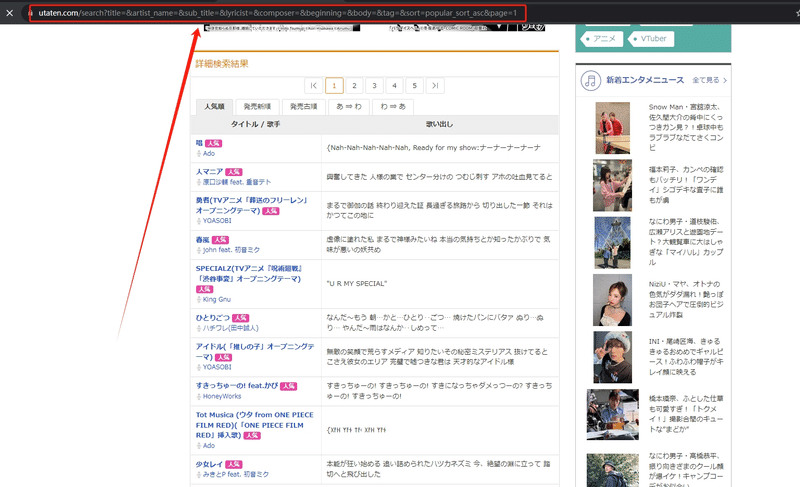Screen dimensions: 800x487
Task: Read NiziU・マヤ news headline
Action: click(x=685, y=299)
